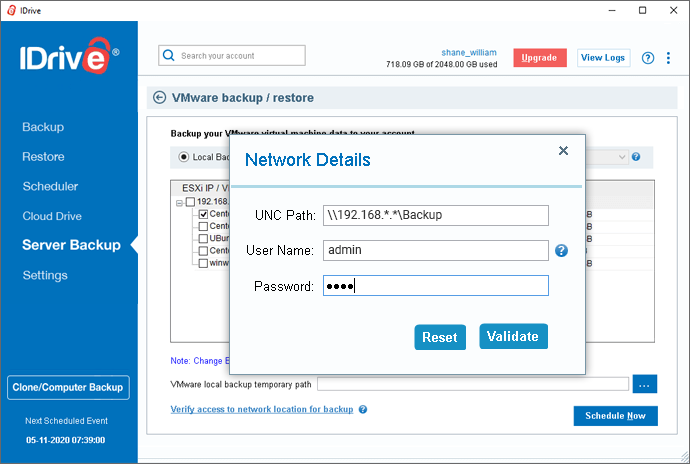Screen dimensions: 690x464
Task: Open View Logs
Action: coord(603,58)
